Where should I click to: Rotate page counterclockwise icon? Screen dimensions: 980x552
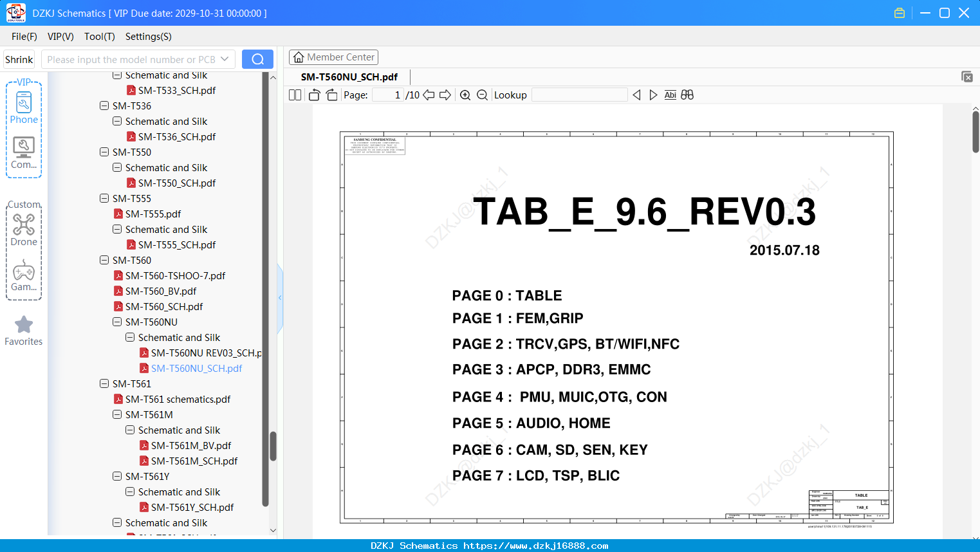tap(314, 95)
